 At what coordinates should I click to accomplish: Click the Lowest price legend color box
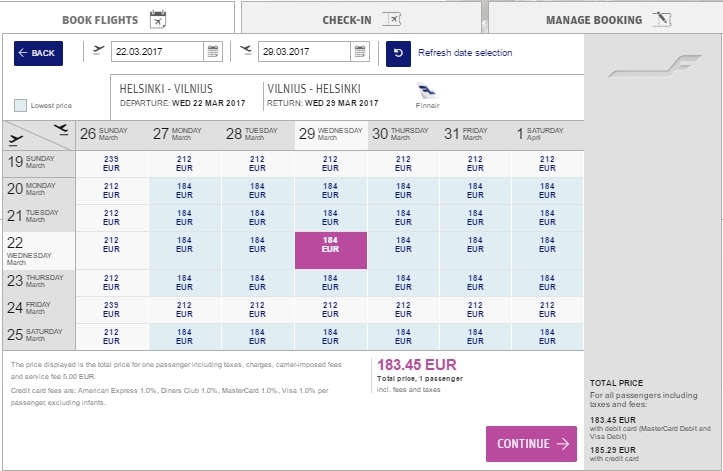21,105
